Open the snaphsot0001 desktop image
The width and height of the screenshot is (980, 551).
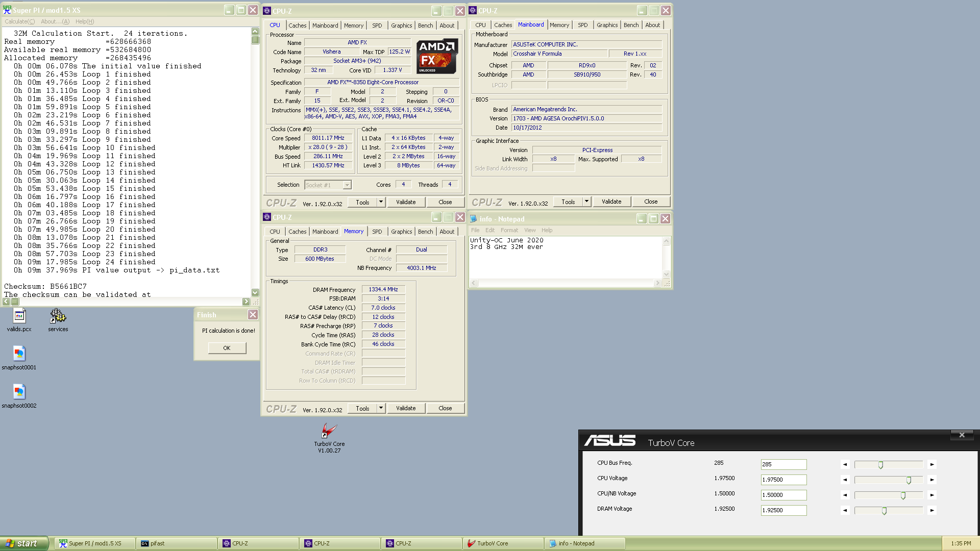pyautogui.click(x=19, y=358)
